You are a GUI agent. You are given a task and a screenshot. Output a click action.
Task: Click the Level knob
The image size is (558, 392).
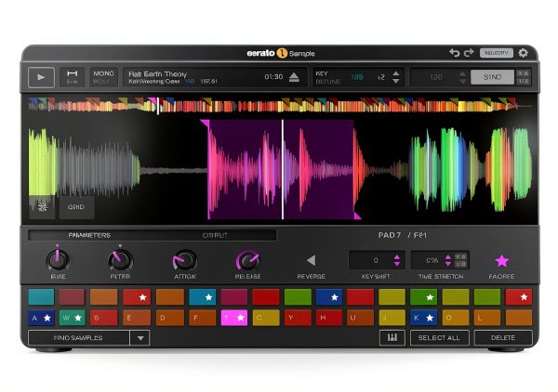[x=58, y=260]
